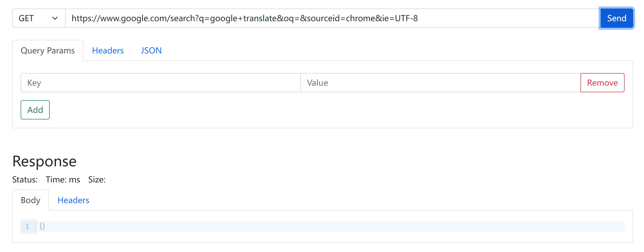Click the chevron arrow in the method selector
644x252 pixels.
(55, 18)
